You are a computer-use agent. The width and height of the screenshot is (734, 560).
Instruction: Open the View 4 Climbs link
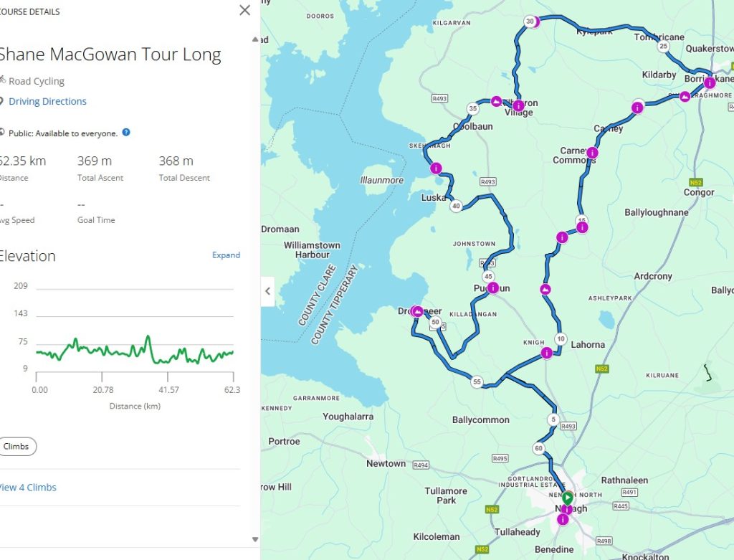click(27, 488)
